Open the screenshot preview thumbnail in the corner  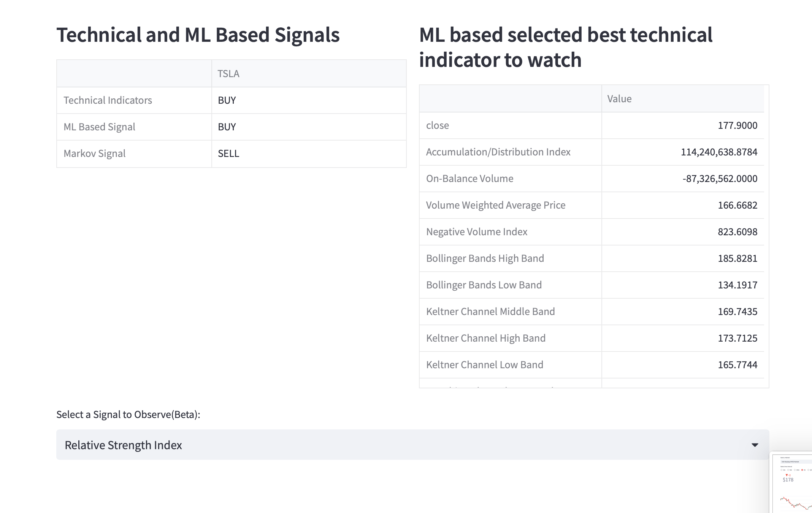(791, 483)
